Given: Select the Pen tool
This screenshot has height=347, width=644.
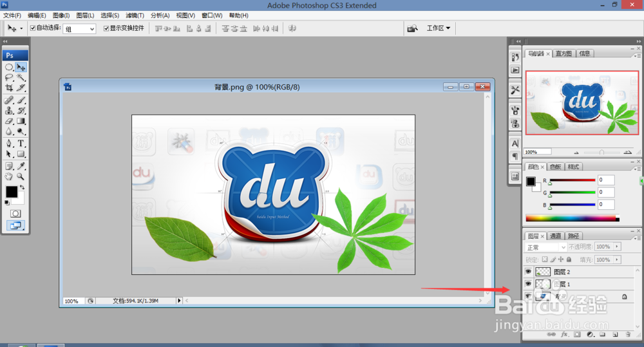Looking at the screenshot, I should (9, 144).
